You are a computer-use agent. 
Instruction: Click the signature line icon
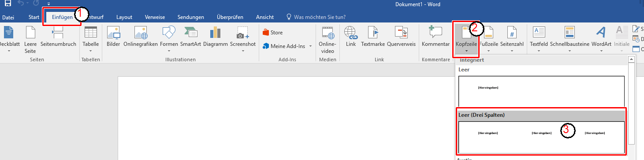pos(635,29)
